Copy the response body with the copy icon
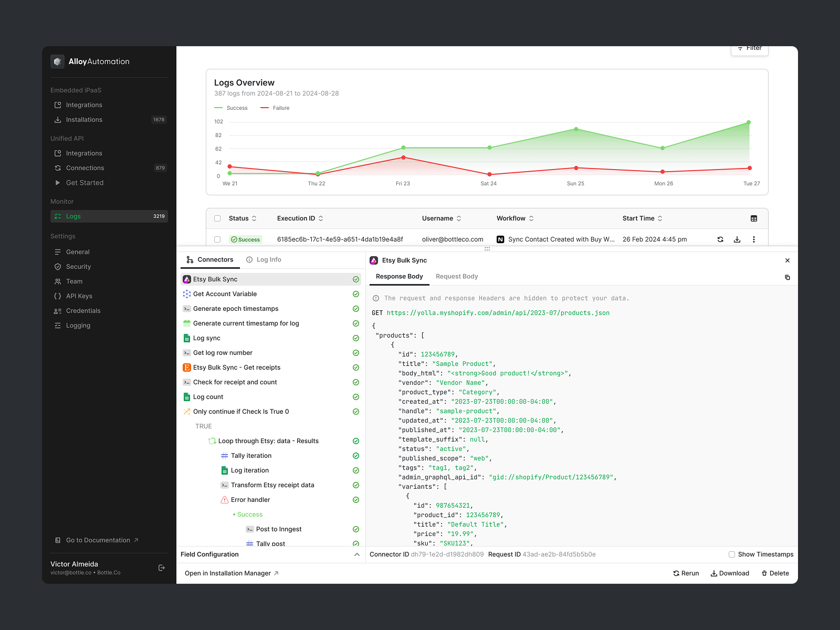Screen dimensions: 840x630 [x=787, y=277]
